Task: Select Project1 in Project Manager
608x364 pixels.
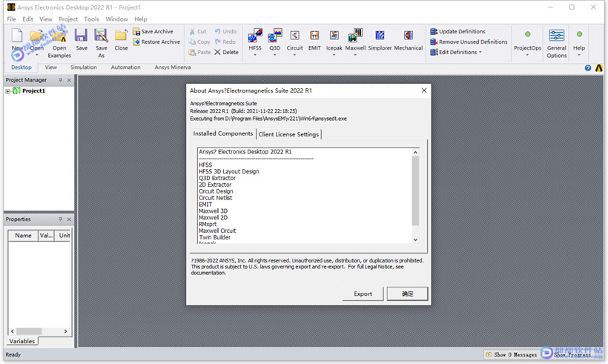Action: click(33, 90)
